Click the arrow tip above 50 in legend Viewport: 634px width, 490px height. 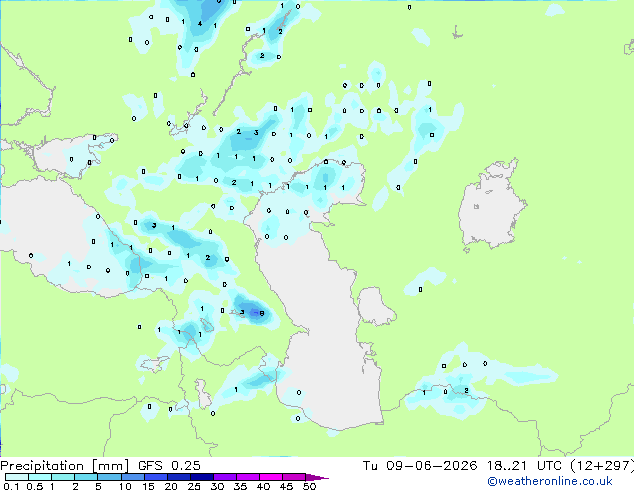coord(317,477)
